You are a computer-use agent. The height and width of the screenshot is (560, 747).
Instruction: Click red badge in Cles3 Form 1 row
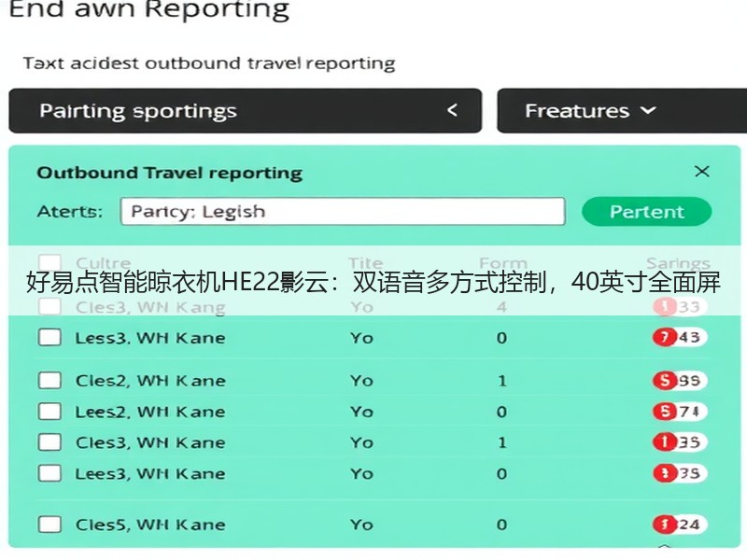(x=665, y=442)
